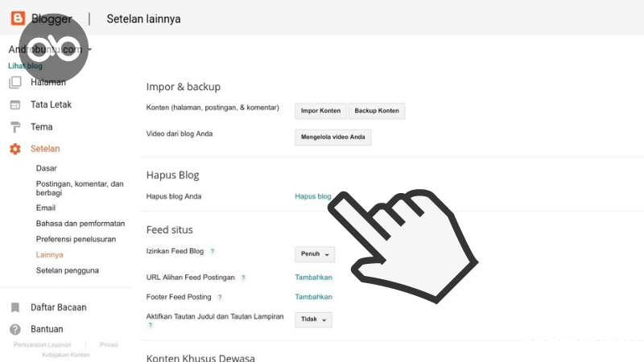Select the Lainnya settings subsection
644x362 pixels.
pyautogui.click(x=50, y=255)
